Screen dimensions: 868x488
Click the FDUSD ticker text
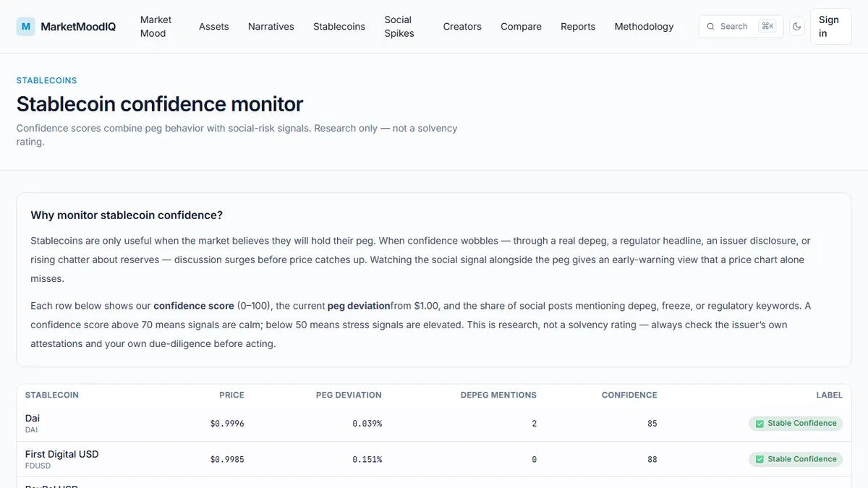click(37, 466)
